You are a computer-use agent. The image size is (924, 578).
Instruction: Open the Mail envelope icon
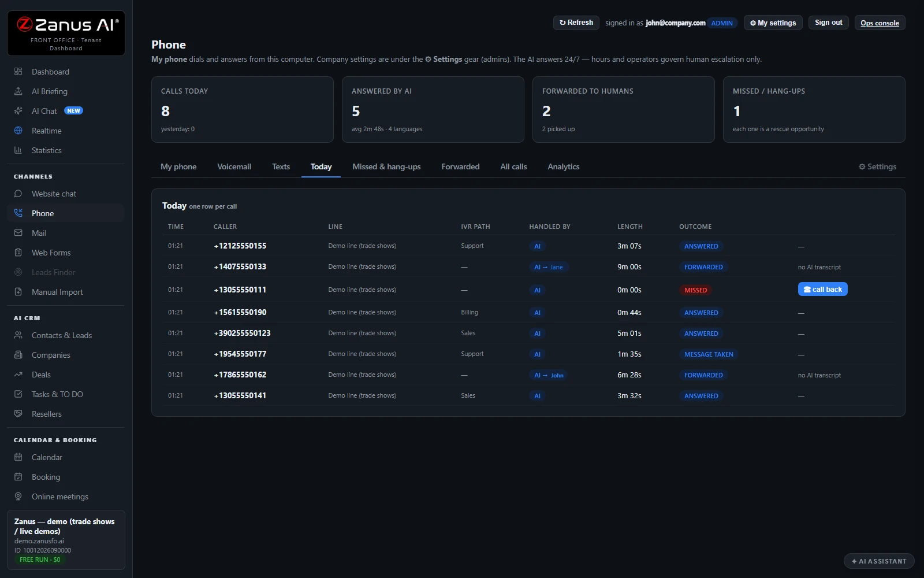pos(18,233)
